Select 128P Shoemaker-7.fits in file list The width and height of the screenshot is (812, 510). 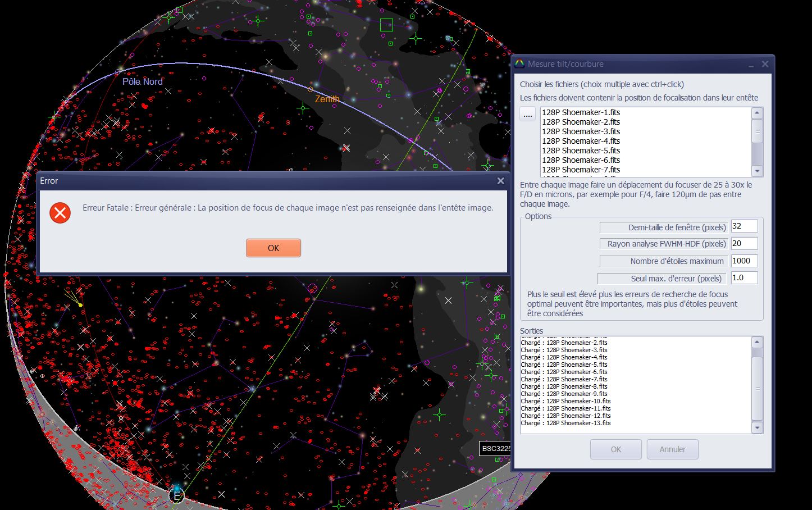click(x=581, y=170)
